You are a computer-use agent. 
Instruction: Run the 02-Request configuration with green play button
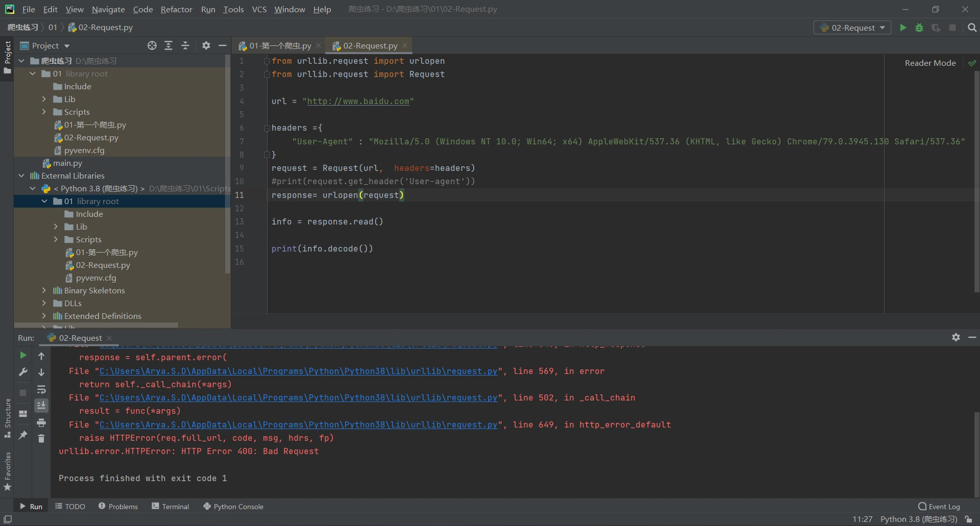903,28
